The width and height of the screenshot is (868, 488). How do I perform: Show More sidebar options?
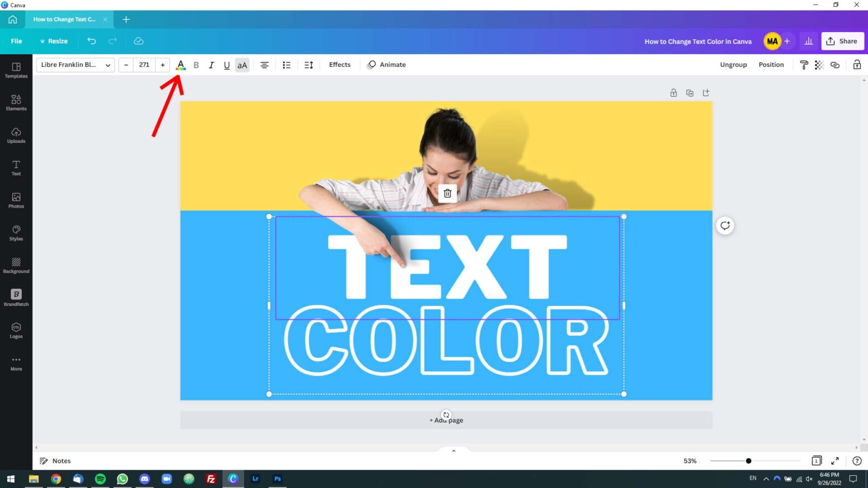point(16,363)
